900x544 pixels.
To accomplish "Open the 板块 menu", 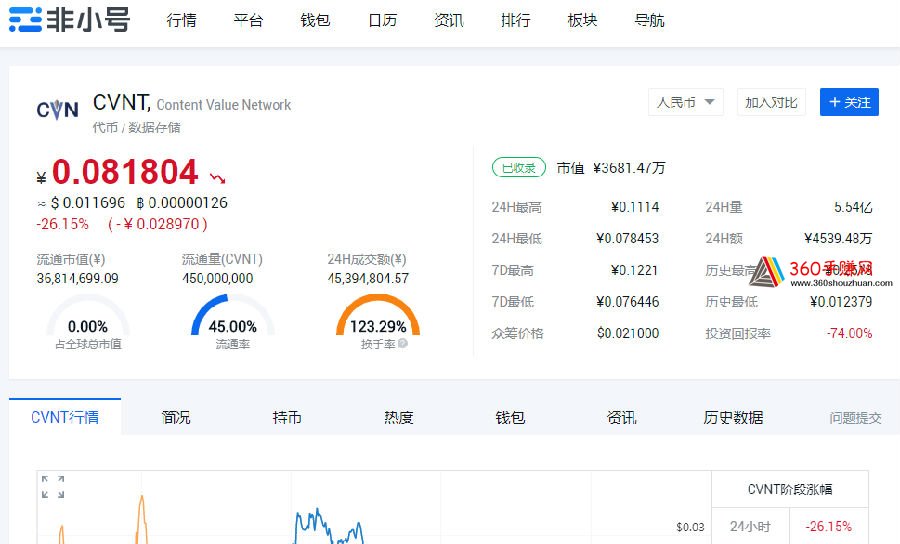I will pos(582,21).
